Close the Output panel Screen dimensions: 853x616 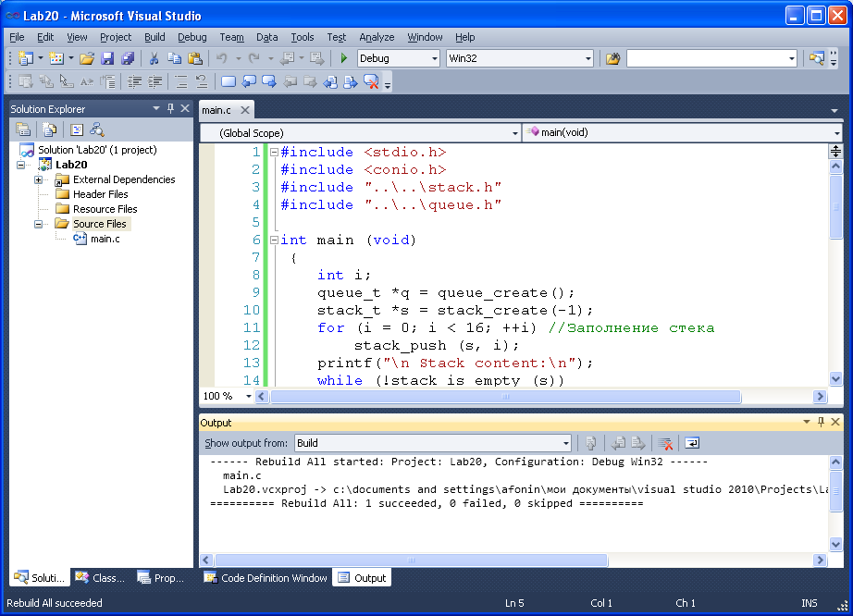tap(835, 422)
